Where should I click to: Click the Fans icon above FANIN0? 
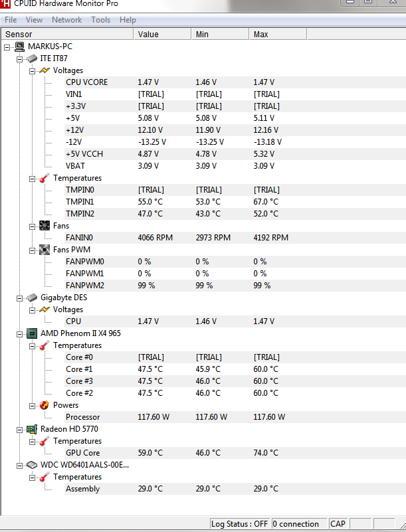45,226
